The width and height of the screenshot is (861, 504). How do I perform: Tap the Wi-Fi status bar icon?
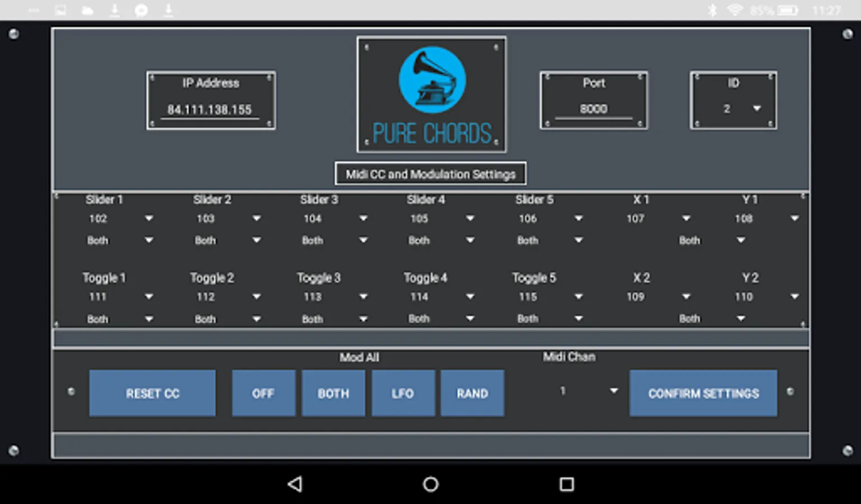click(734, 10)
